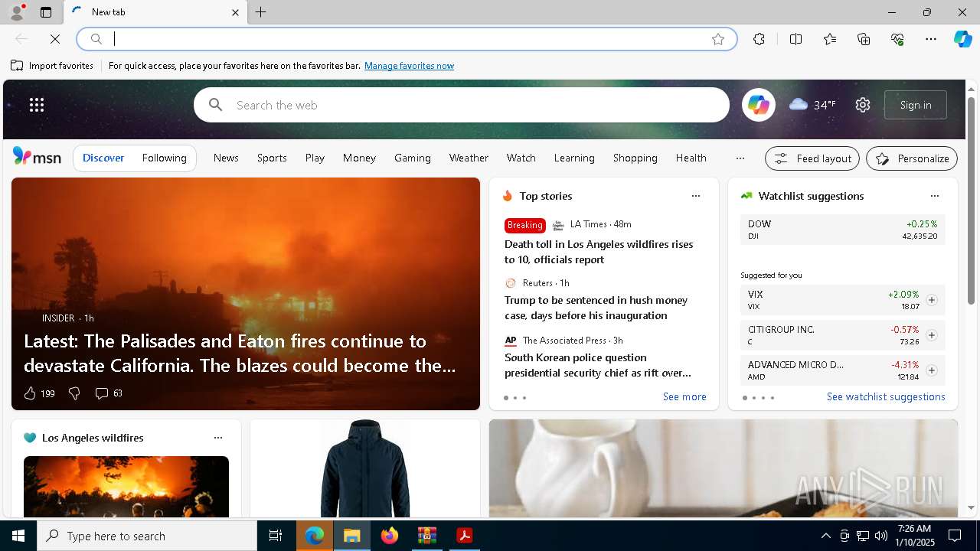The width and height of the screenshot is (980, 551).
Task: Open the Feed layout button
Action: coord(812,158)
